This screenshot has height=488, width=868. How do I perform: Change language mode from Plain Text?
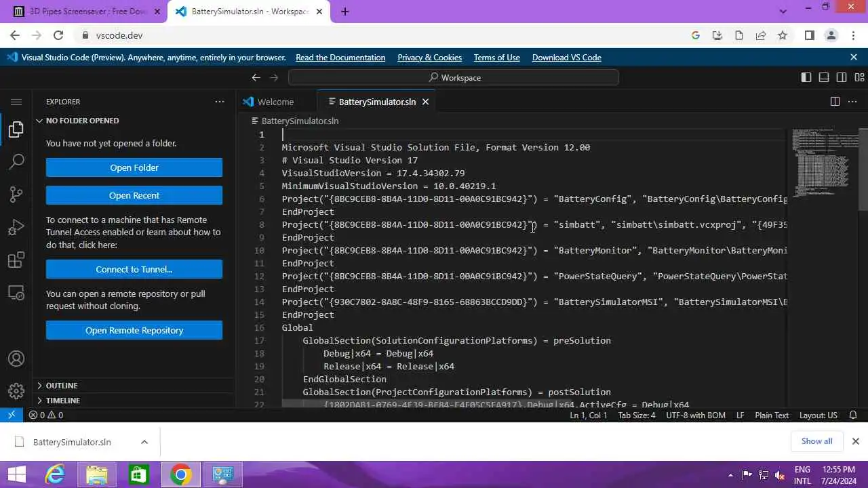pos(772,415)
